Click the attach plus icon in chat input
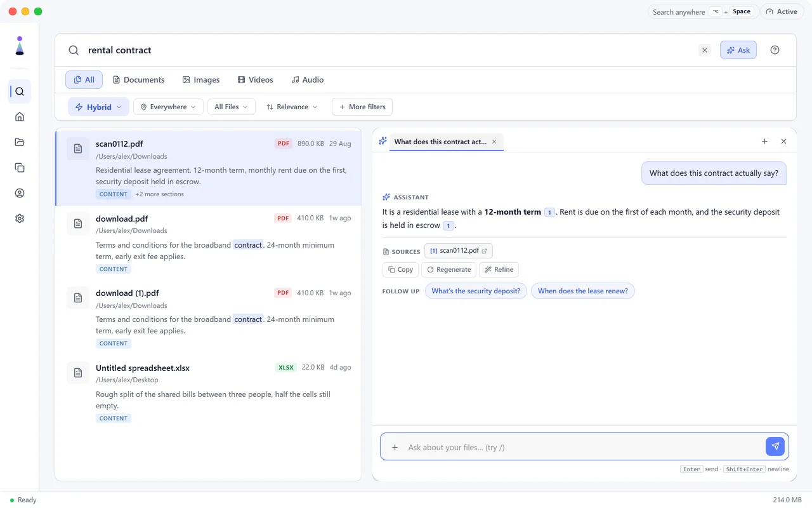 click(395, 447)
